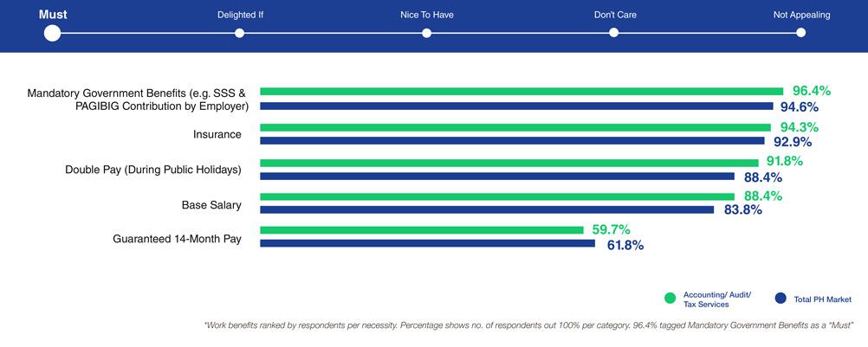The height and width of the screenshot is (347, 868).
Task: Click the 96.4% value label
Action: [x=812, y=91]
